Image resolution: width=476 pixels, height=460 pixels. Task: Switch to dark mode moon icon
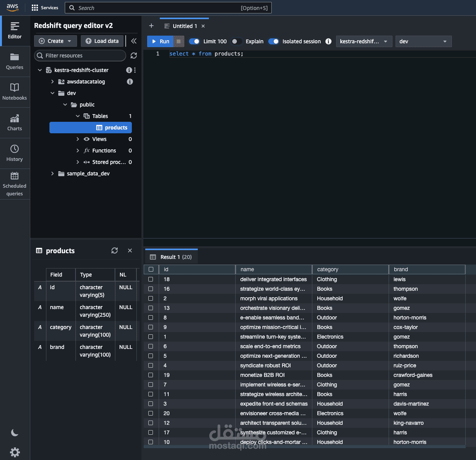click(15, 433)
